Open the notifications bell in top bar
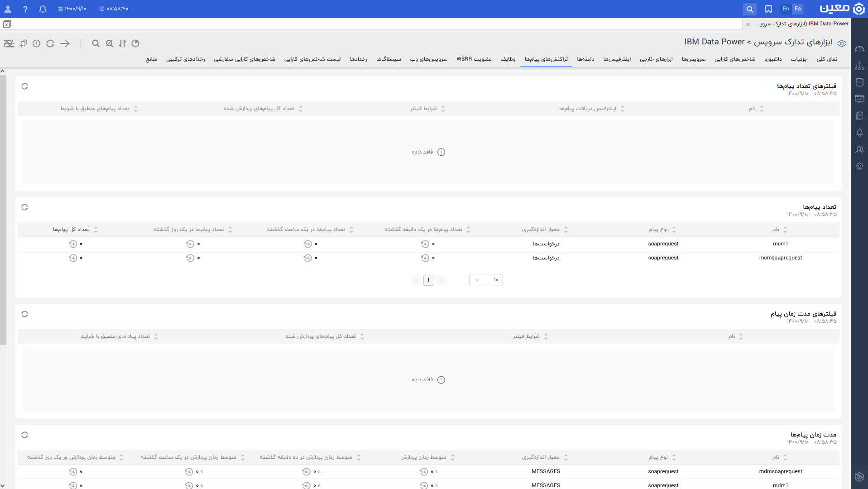 [43, 9]
